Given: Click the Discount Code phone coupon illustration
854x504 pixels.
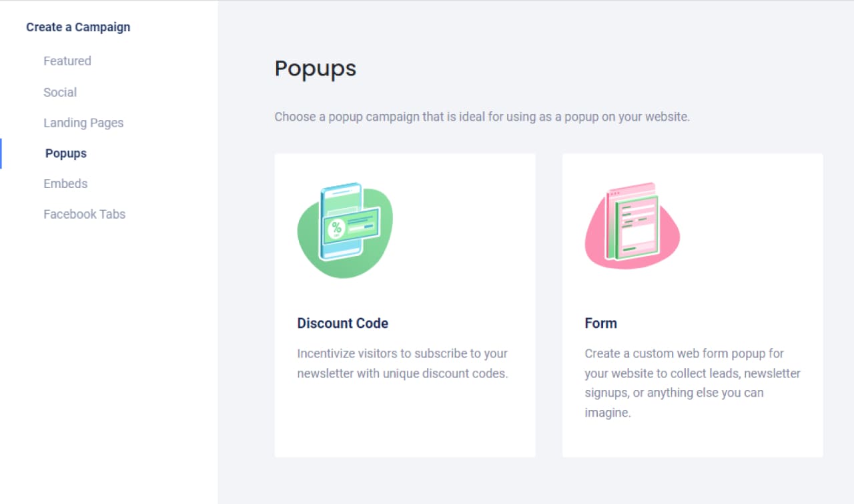Looking at the screenshot, I should pyautogui.click(x=346, y=229).
